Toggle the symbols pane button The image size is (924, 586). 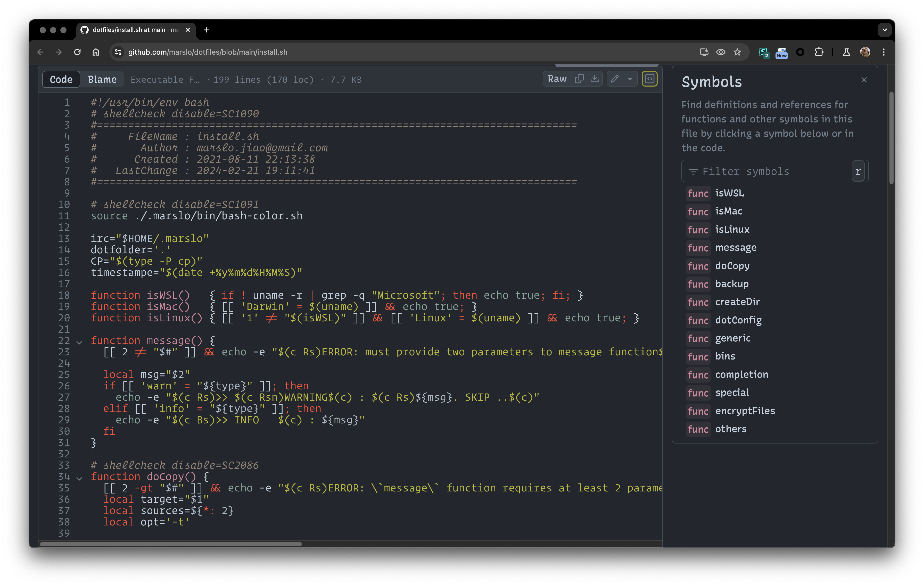(x=649, y=79)
